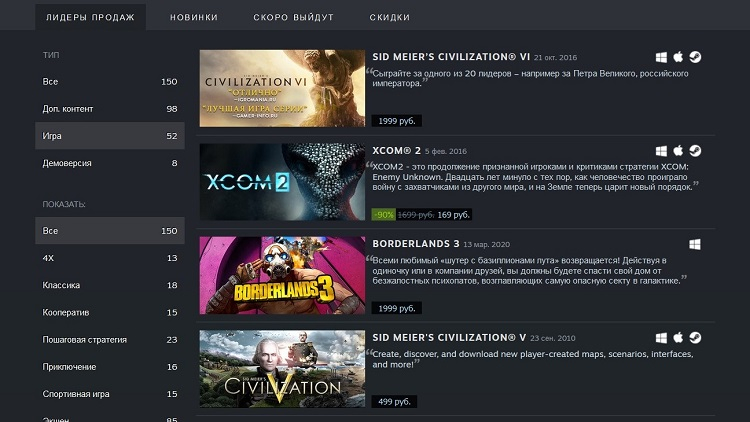750x422 pixels.
Task: Click Sid Meier's Civilization V title
Action: click(449, 338)
